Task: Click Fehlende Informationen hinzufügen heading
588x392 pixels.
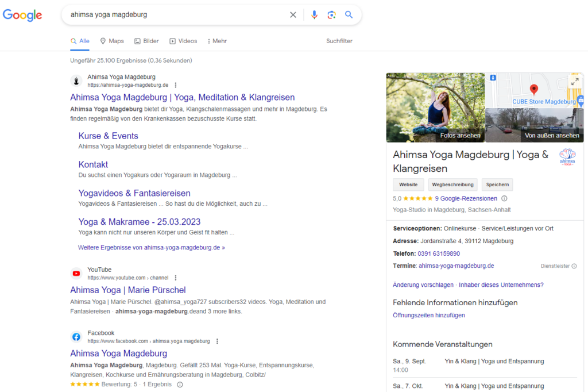Action: point(455,303)
